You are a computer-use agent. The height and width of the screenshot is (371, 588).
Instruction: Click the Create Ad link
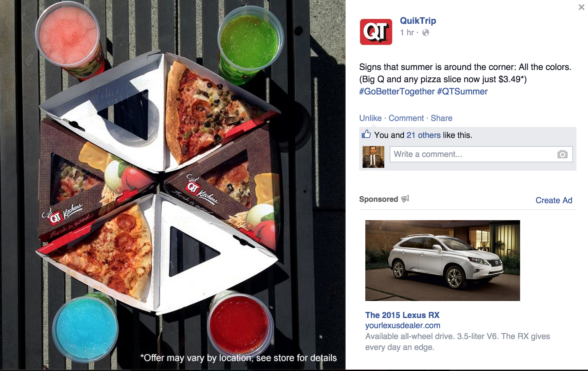tap(554, 200)
